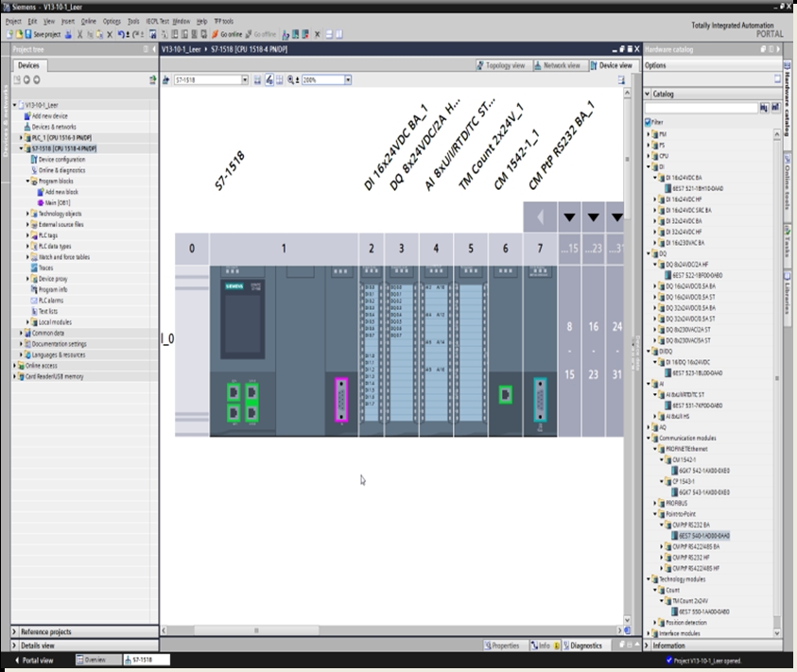Image resolution: width=797 pixels, height=672 pixels.
Task: Click the Accessible devices icon
Action: coord(286,35)
